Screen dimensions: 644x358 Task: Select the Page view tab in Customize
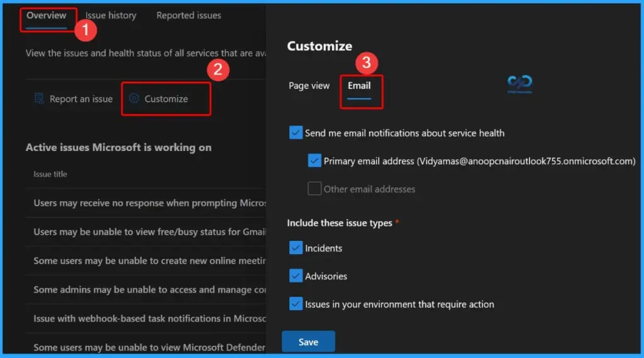pyautogui.click(x=309, y=86)
